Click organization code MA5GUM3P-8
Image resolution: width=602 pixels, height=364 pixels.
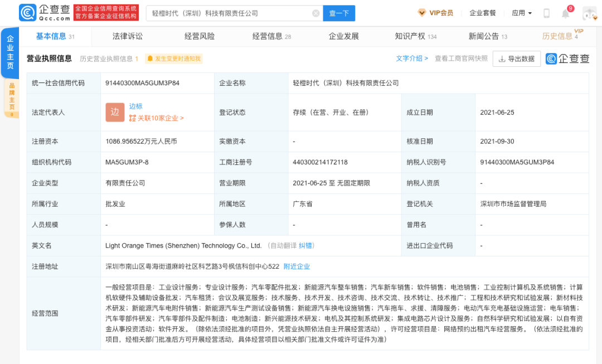127,162
